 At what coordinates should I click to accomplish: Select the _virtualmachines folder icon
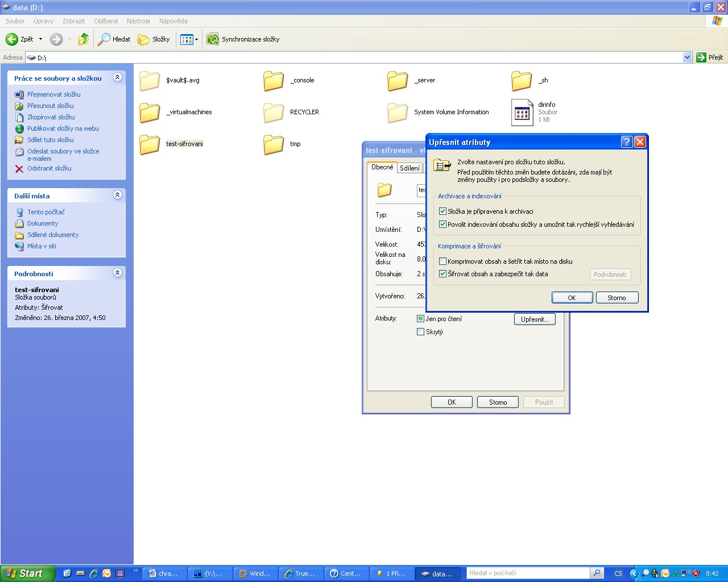coord(150,113)
